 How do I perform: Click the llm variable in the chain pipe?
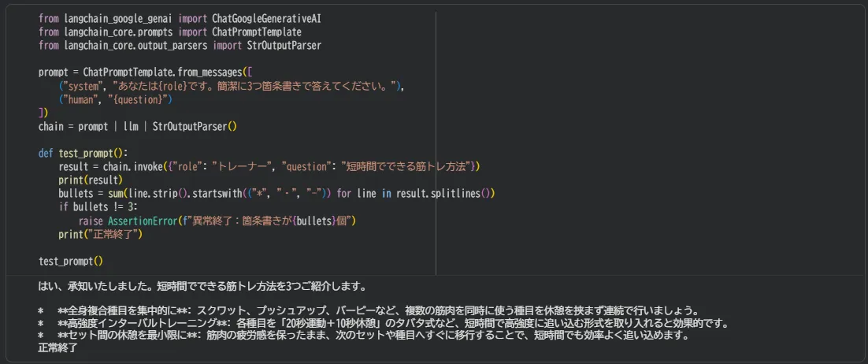(x=131, y=126)
